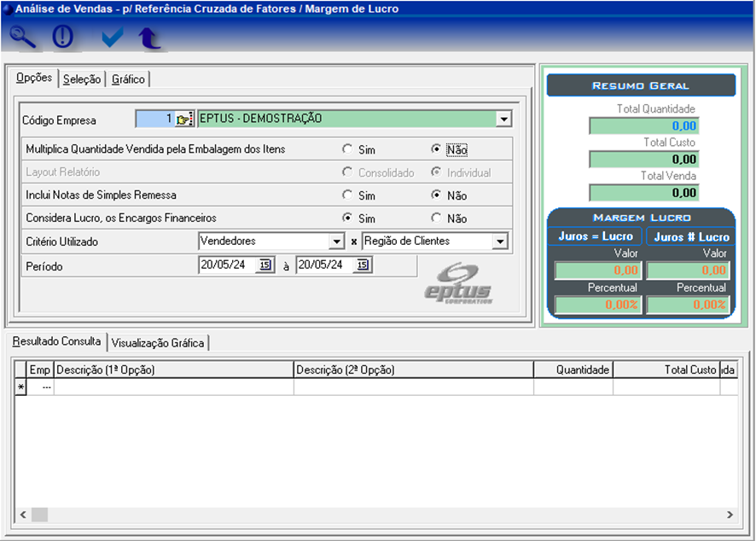Image resolution: width=756 pixels, height=541 pixels.
Task: Click the magnifying glass search icon
Action: 23,38
